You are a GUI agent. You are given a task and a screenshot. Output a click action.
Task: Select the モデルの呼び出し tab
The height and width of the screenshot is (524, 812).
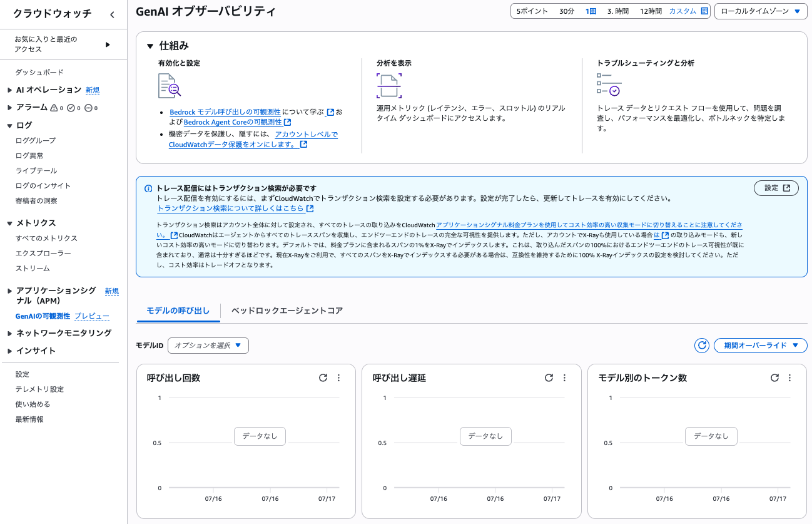(x=178, y=311)
